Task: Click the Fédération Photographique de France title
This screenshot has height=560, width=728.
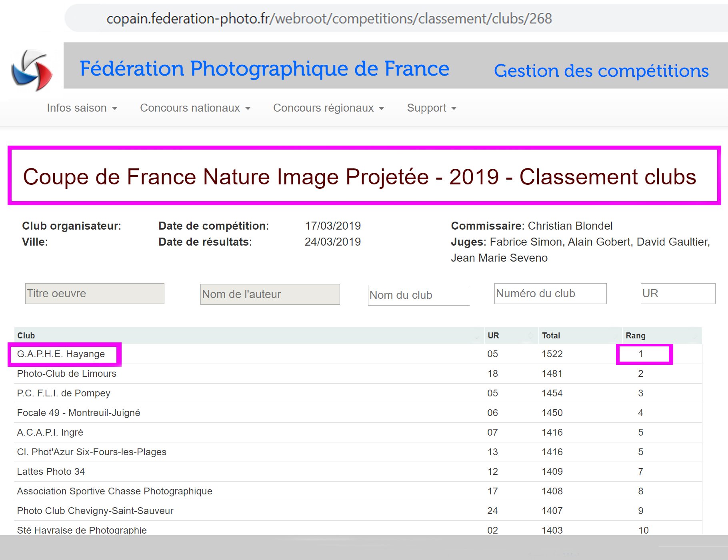Action: coord(264,68)
